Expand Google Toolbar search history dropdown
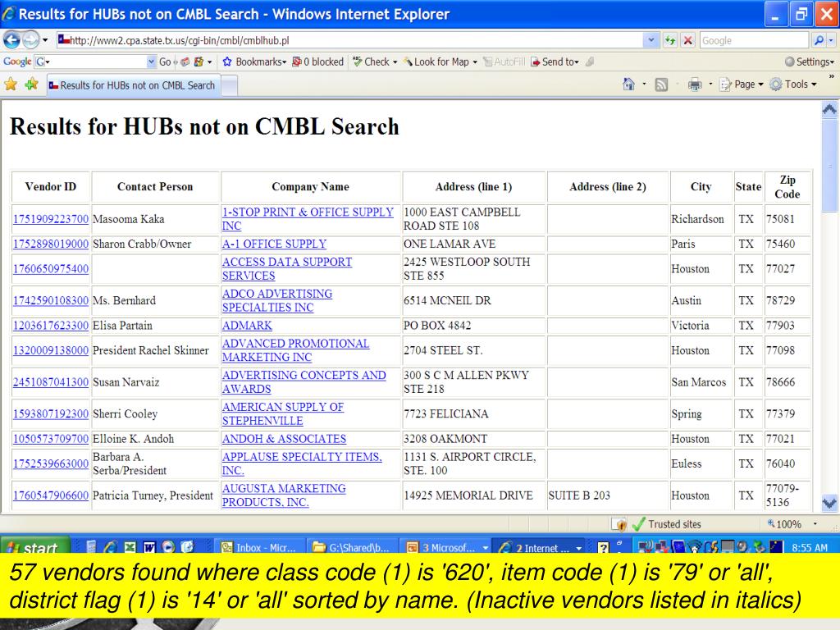The width and height of the screenshot is (840, 630). click(x=151, y=62)
